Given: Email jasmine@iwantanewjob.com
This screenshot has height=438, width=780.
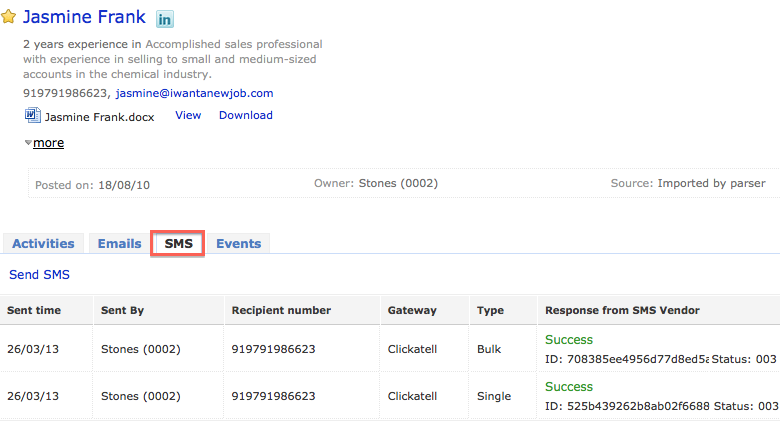Looking at the screenshot, I should pos(194,93).
